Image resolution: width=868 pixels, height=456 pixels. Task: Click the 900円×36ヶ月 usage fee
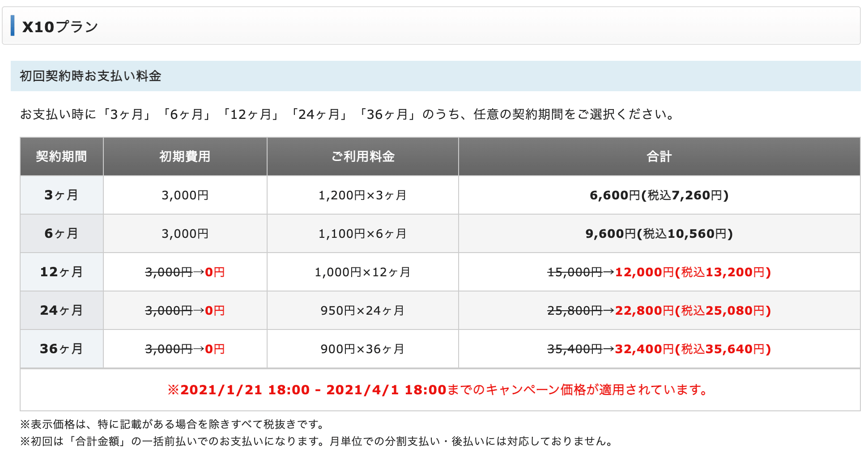[363, 349]
